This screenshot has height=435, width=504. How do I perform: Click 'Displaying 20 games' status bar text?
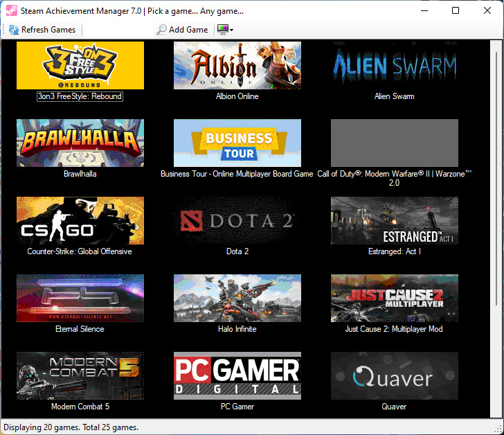point(71,427)
